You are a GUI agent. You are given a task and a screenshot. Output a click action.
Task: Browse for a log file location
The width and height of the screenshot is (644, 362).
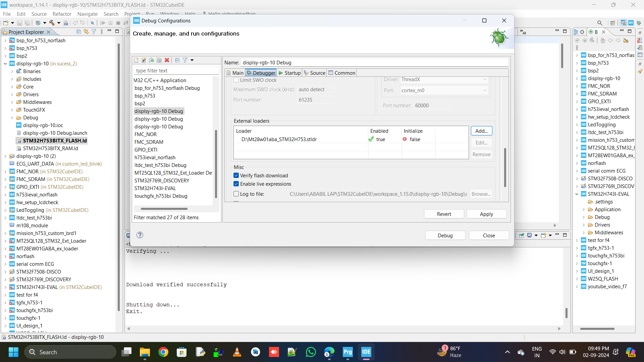tap(481, 194)
